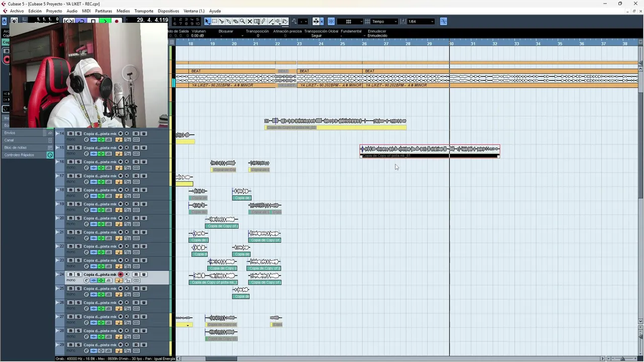Select the Play speaker tool

click(278, 21)
